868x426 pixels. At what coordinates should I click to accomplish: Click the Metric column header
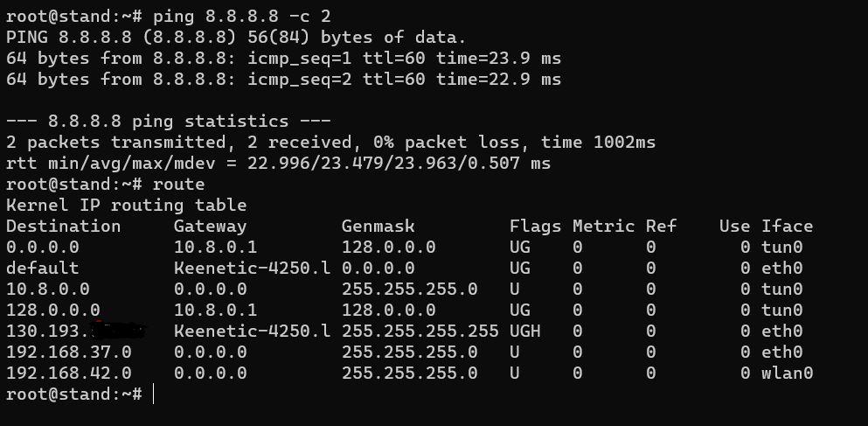603,226
